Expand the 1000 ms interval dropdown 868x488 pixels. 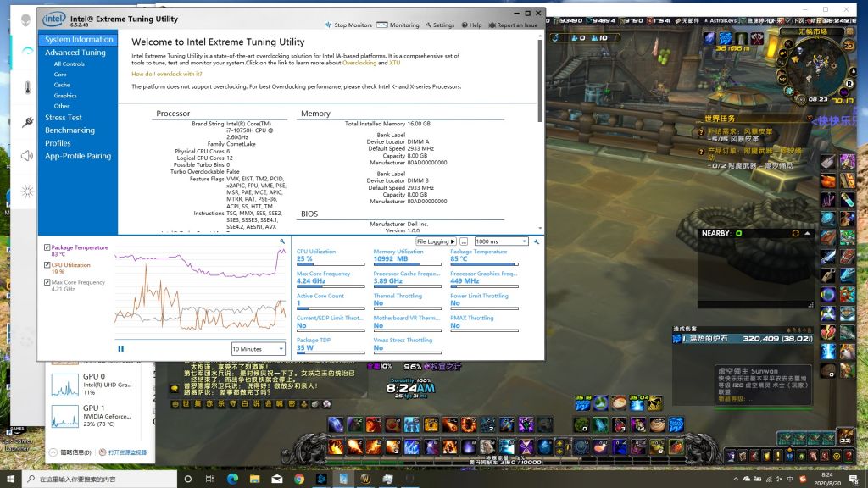click(x=501, y=241)
